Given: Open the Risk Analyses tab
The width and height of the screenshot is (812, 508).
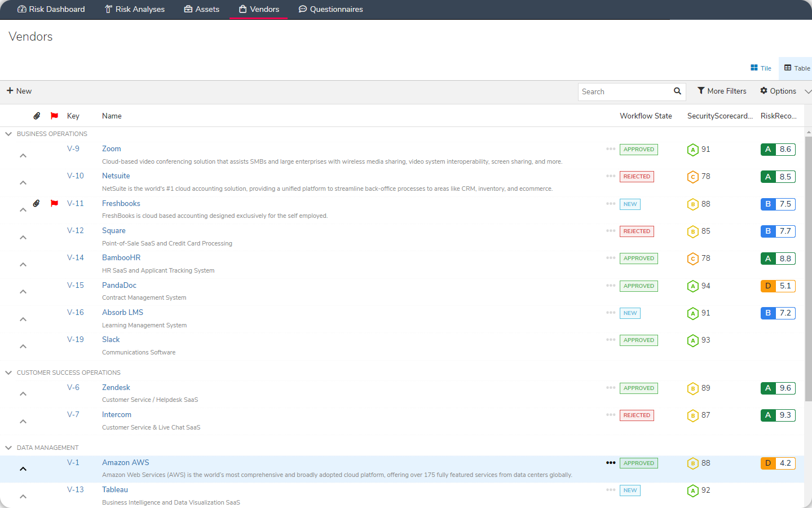Looking at the screenshot, I should tap(135, 9).
